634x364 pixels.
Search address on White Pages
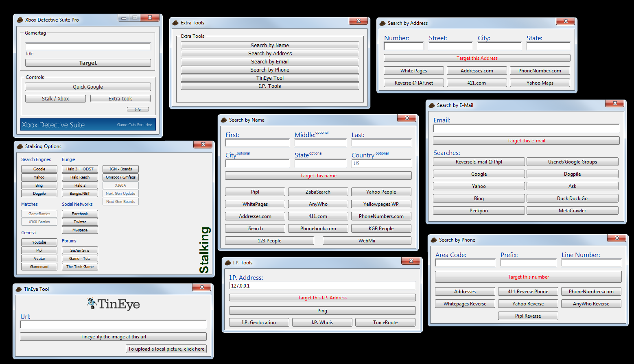pyautogui.click(x=414, y=71)
